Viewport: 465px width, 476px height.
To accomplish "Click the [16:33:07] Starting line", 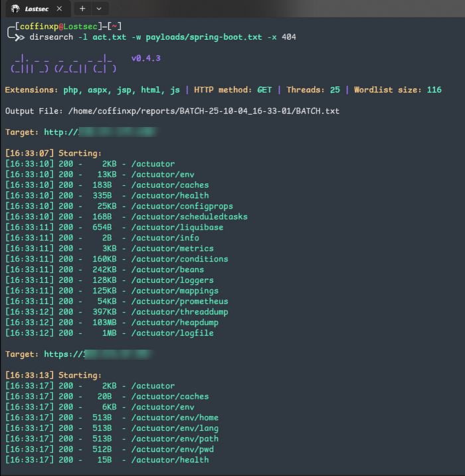I will pos(54,153).
